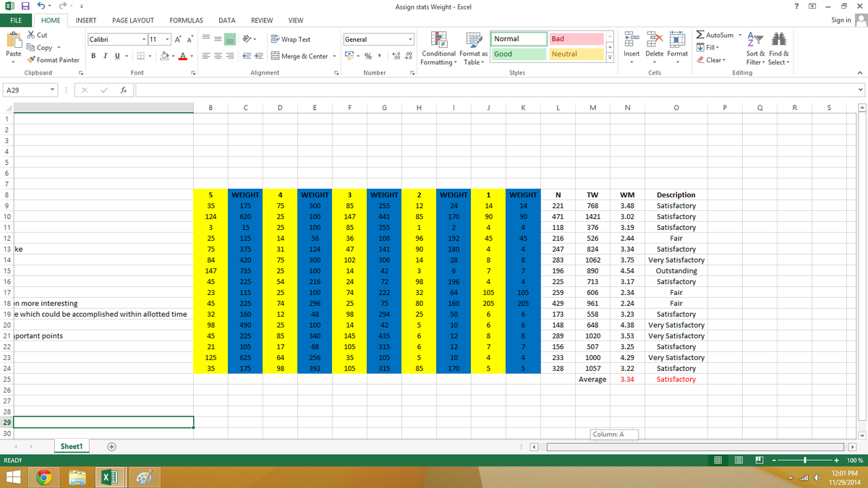Switch to the Sheet1 worksheet tab

71,447
